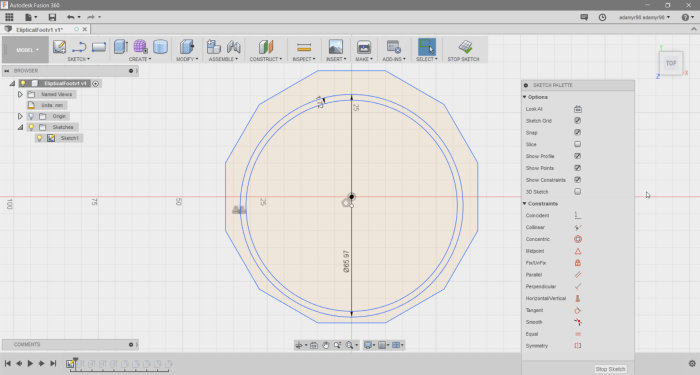Screen dimensions: 700x375
Task: Open the user account dropdown
Action: coord(644,17)
